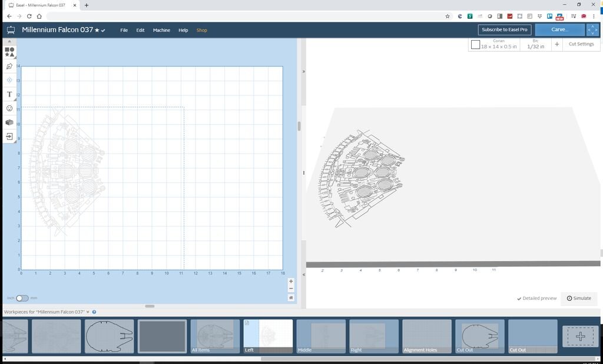Toggle the Detailed preview checkbox
Image resolution: width=603 pixels, height=364 pixels.
click(x=536, y=298)
